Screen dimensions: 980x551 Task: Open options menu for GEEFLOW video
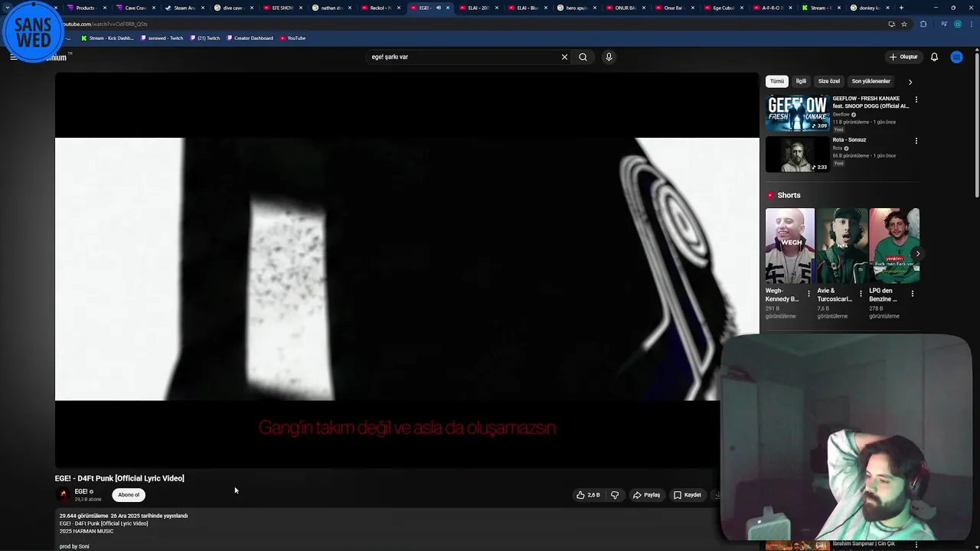pyautogui.click(x=916, y=99)
